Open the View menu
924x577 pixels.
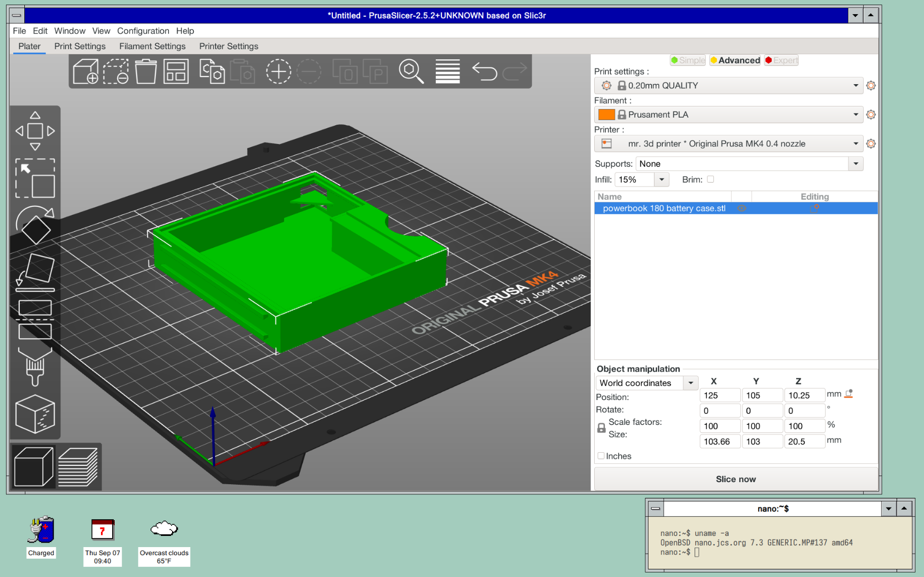[x=101, y=31]
